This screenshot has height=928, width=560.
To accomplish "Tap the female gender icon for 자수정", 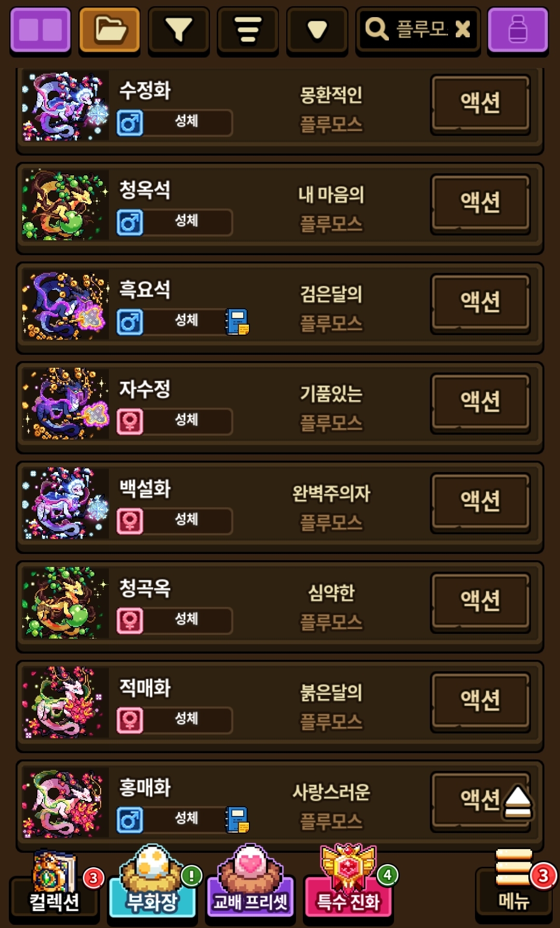I will pos(130,421).
